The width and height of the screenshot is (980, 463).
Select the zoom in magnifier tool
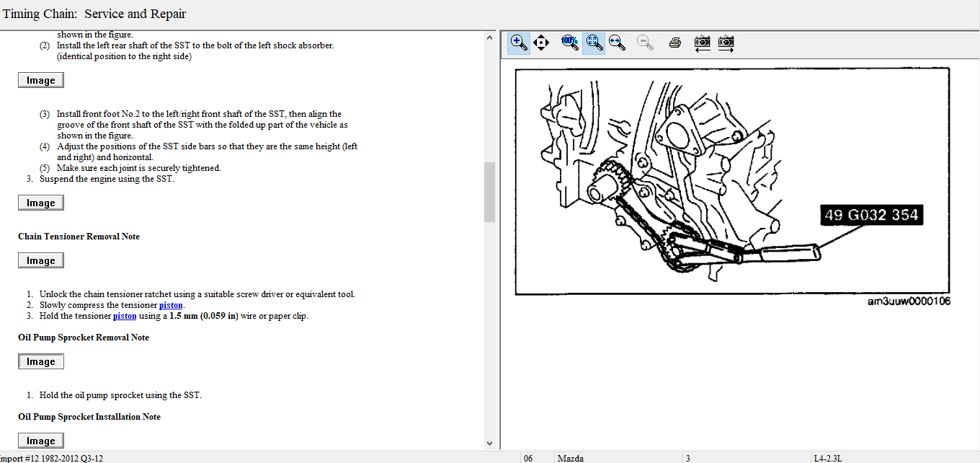coord(518,43)
